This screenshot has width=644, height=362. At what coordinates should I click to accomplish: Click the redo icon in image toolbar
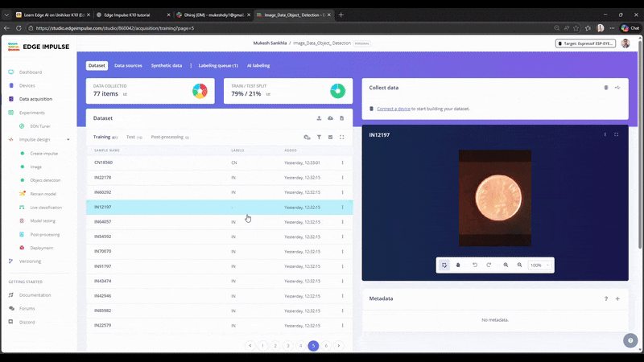489,265
